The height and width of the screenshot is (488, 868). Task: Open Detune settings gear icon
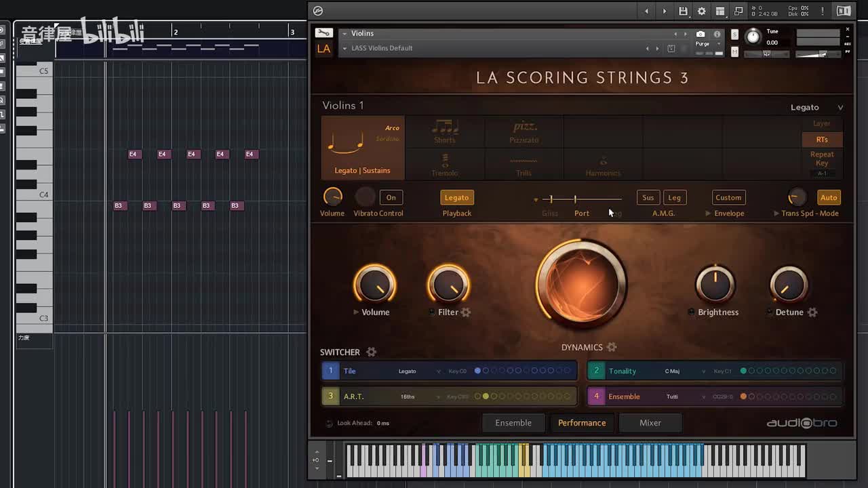tap(812, 312)
